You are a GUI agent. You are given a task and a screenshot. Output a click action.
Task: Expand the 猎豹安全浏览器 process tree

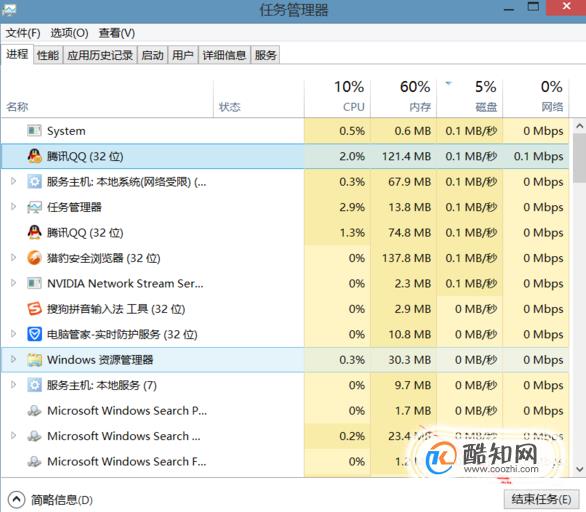coord(13,257)
